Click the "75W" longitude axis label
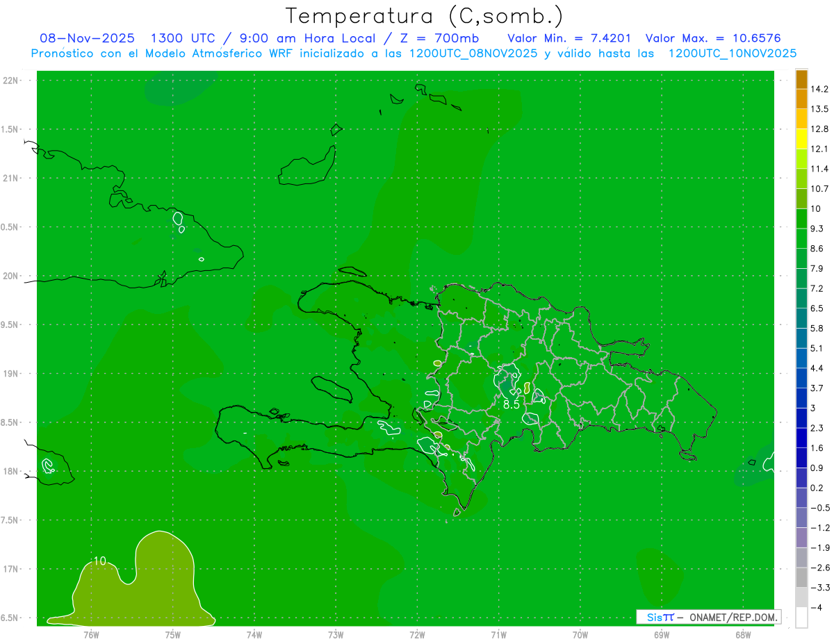Viewport: 834px width, 644px height. click(173, 635)
